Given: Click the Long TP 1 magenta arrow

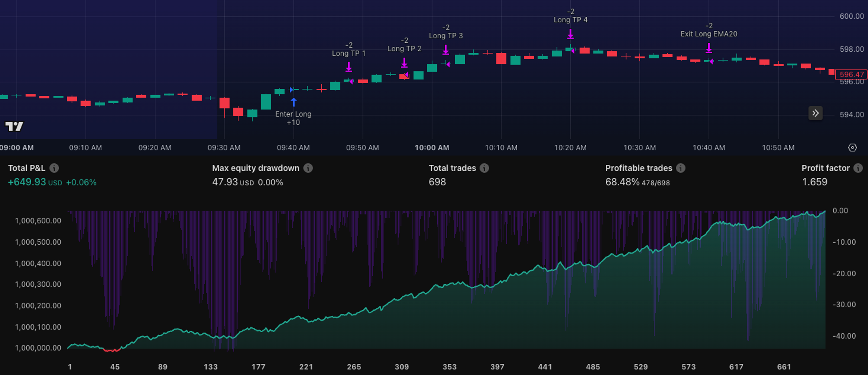Looking at the screenshot, I should pyautogui.click(x=349, y=66).
